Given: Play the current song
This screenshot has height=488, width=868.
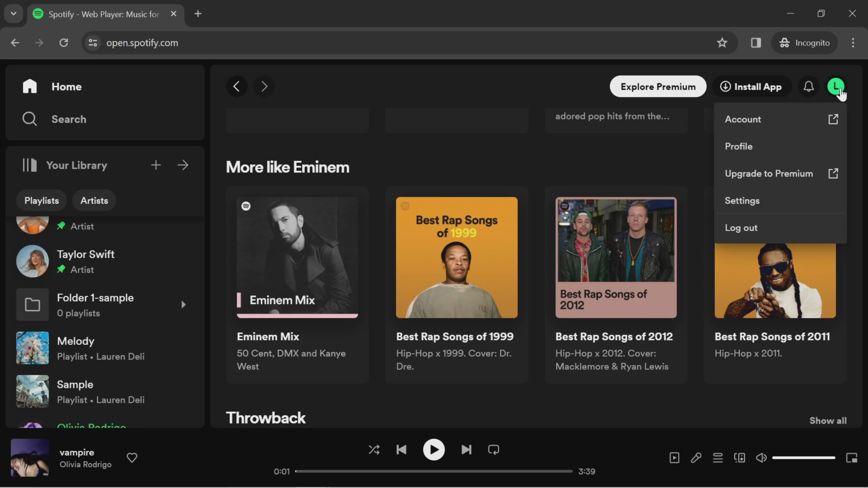Looking at the screenshot, I should 434,450.
